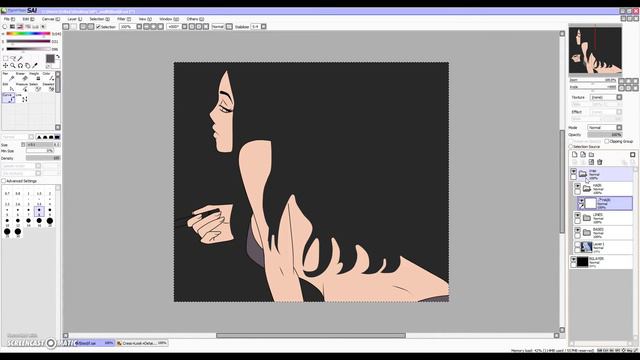Show the color wheel panel icon
The image size is (640, 360).
point(5,27)
